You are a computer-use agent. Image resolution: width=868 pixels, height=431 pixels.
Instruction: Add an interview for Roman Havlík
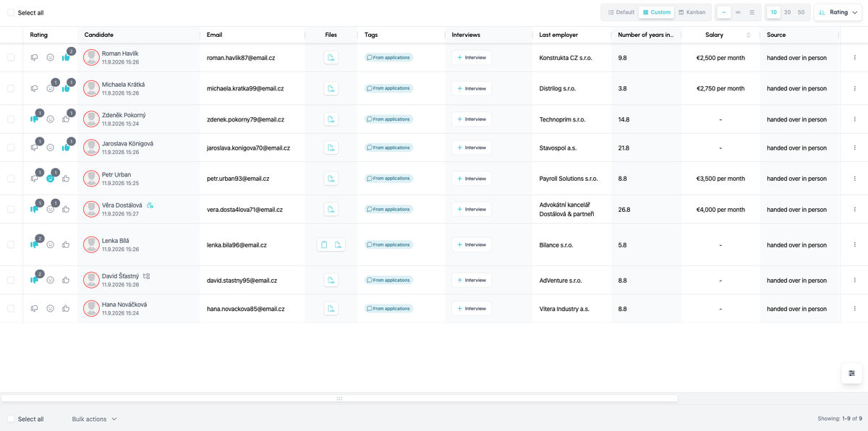(472, 58)
